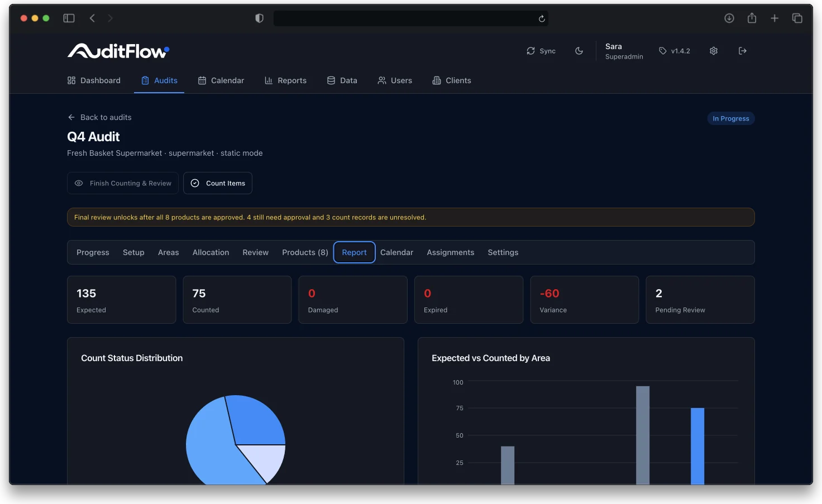Click the In Progress status badge

point(731,118)
